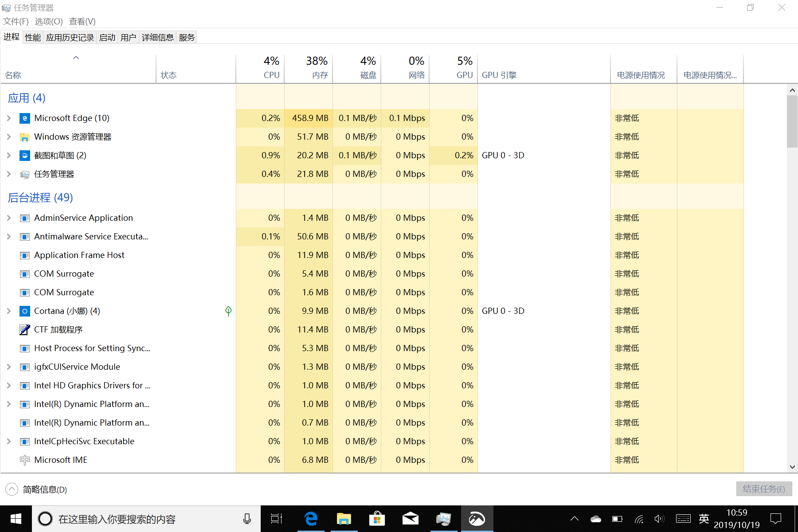Switch to the 性能 tab
Viewport: 798px width, 532px height.
[33, 38]
